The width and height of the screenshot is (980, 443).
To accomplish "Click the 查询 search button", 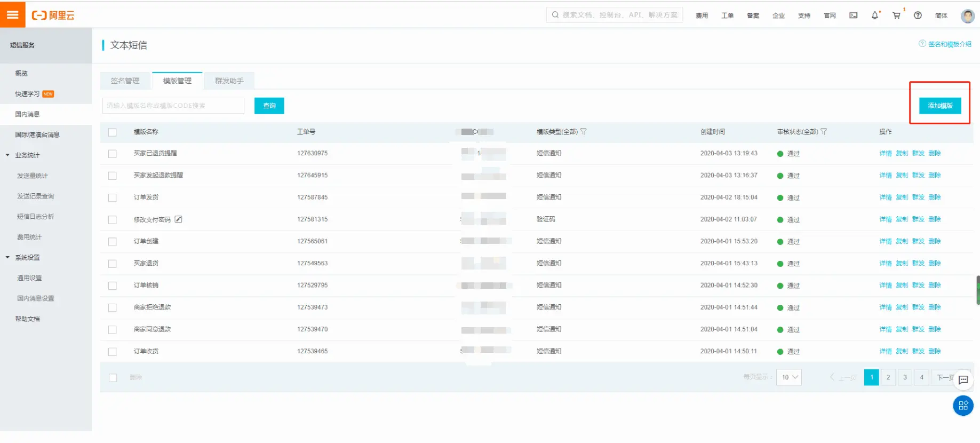I will (x=269, y=106).
